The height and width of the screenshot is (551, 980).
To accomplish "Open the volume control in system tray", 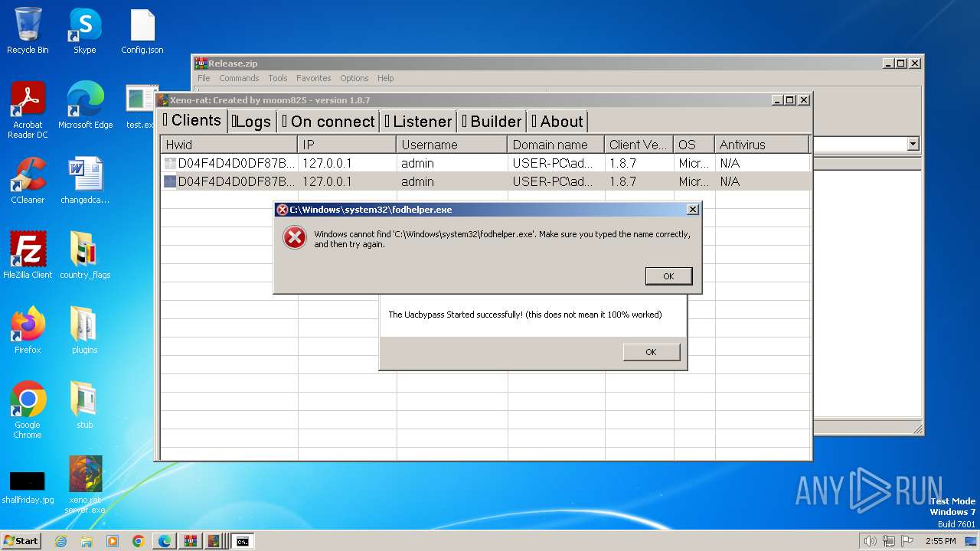I will coord(870,541).
